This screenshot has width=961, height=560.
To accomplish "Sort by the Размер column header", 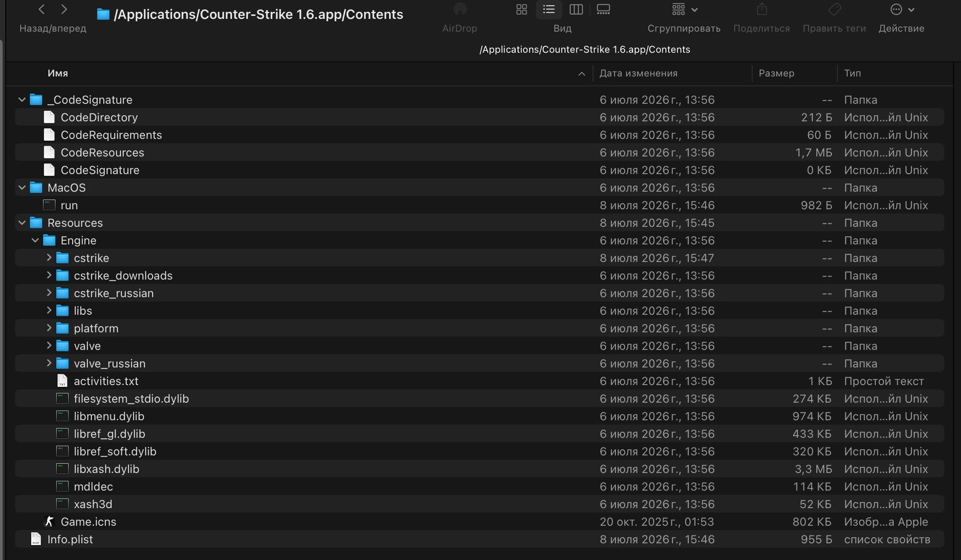I will (776, 73).
